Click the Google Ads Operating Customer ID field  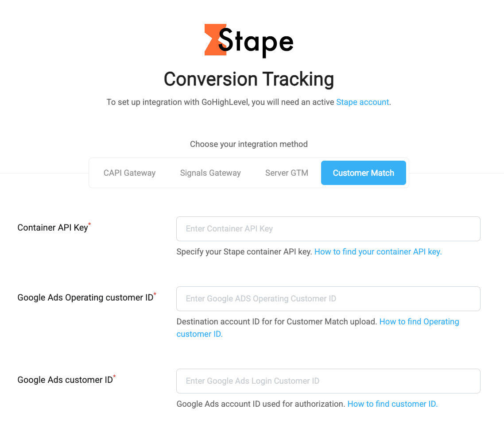pos(328,299)
